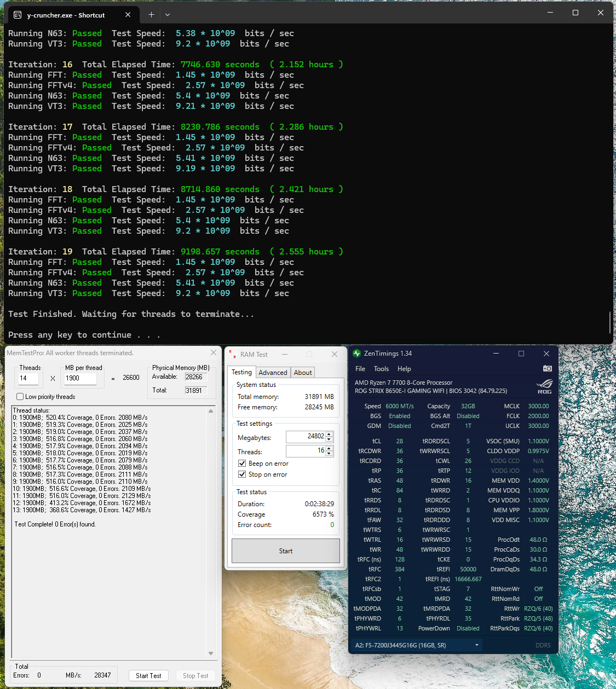
Task: Click Available physical memory value 28266
Action: tap(195, 377)
